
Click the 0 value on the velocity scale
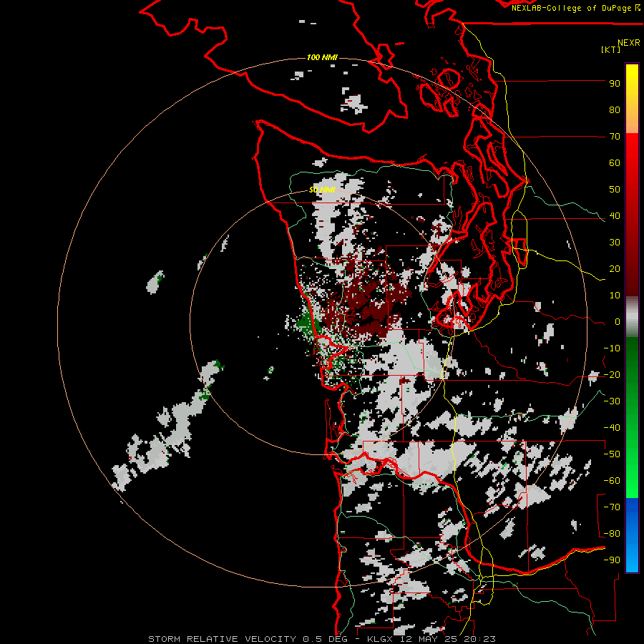pyautogui.click(x=618, y=322)
